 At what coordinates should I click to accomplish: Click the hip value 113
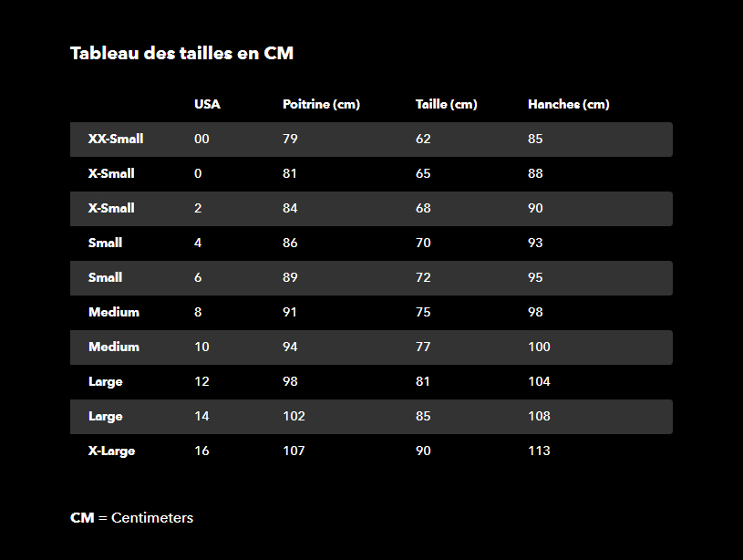tap(539, 451)
